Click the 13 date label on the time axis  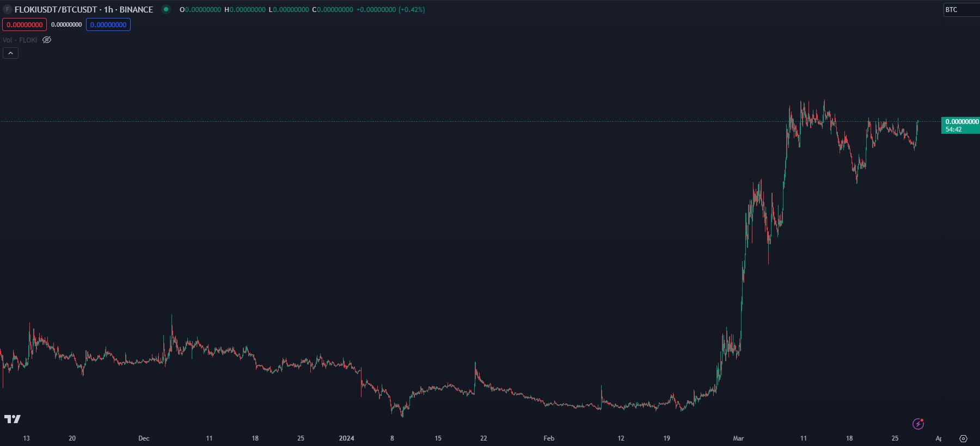26,438
